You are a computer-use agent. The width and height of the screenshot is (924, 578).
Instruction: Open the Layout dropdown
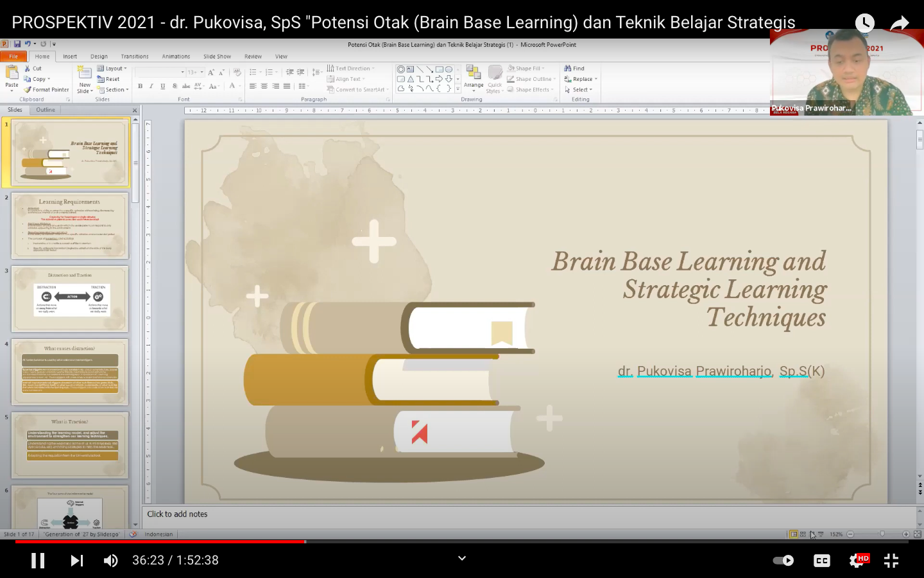pos(113,69)
